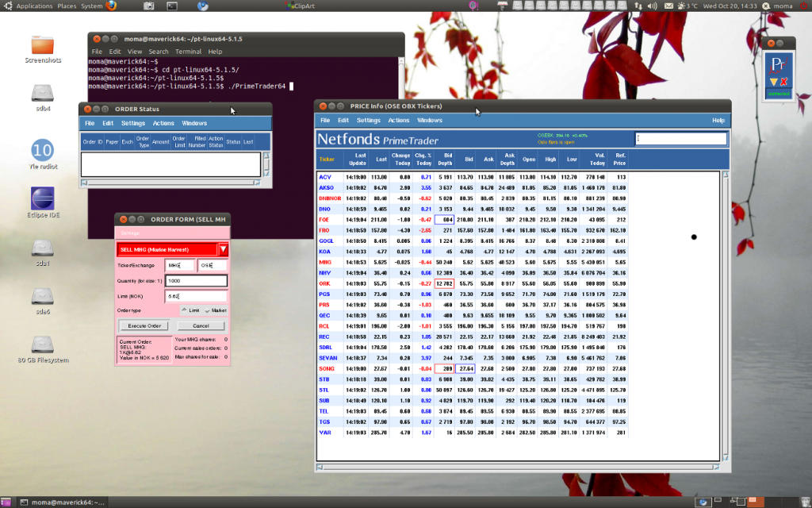
Task: Select the 80 GB Filesystem desktop icon
Action: [43, 349]
